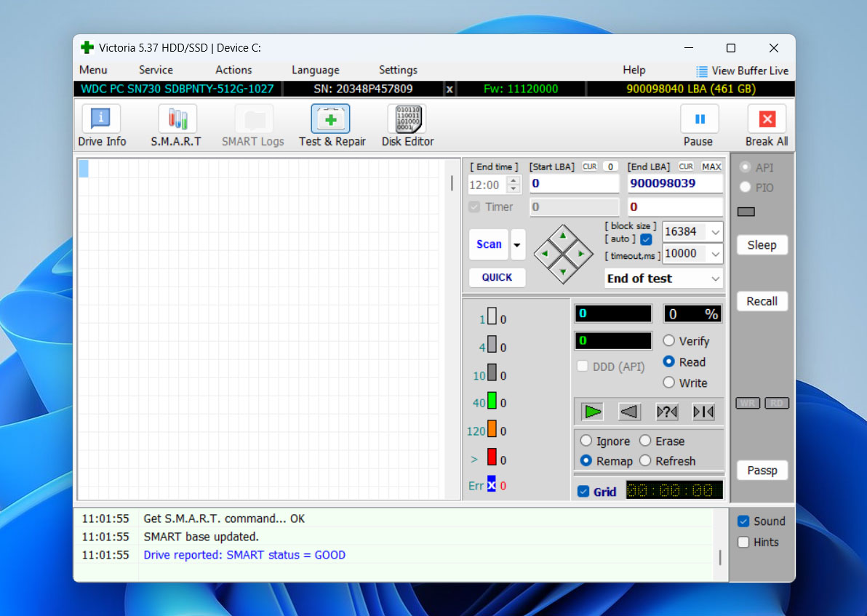
Task: Open the Service menu
Action: point(156,71)
